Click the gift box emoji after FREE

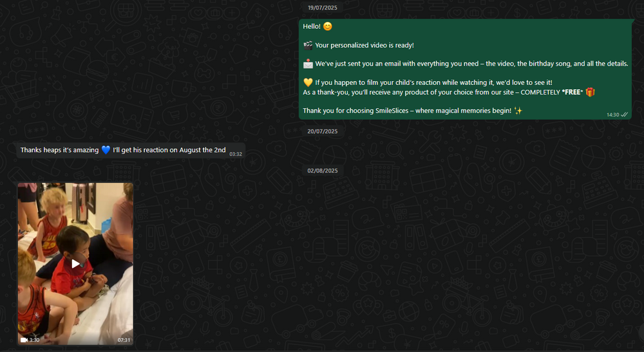coord(590,92)
